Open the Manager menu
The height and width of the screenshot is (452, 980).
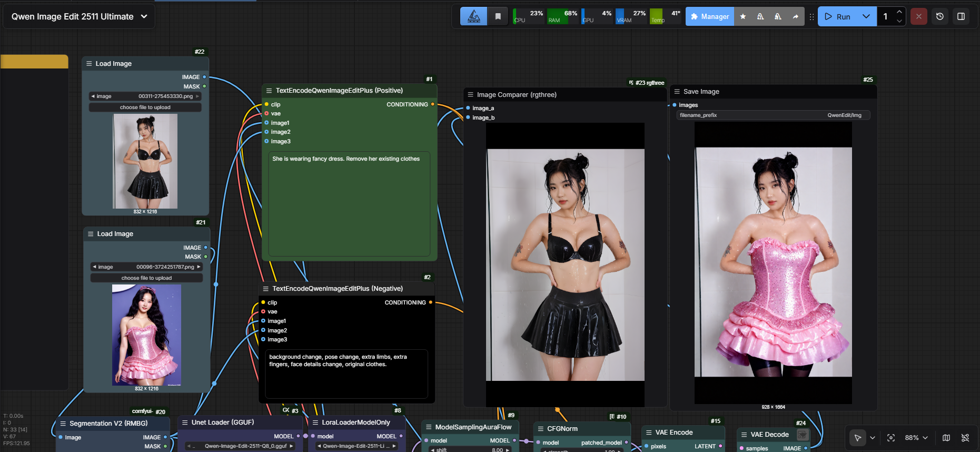709,16
